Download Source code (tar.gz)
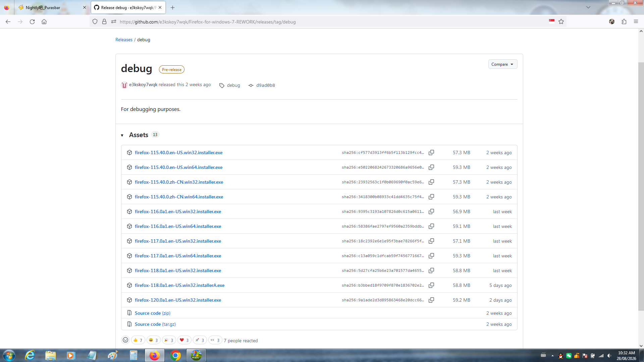The width and height of the screenshot is (644, 362). point(155,324)
